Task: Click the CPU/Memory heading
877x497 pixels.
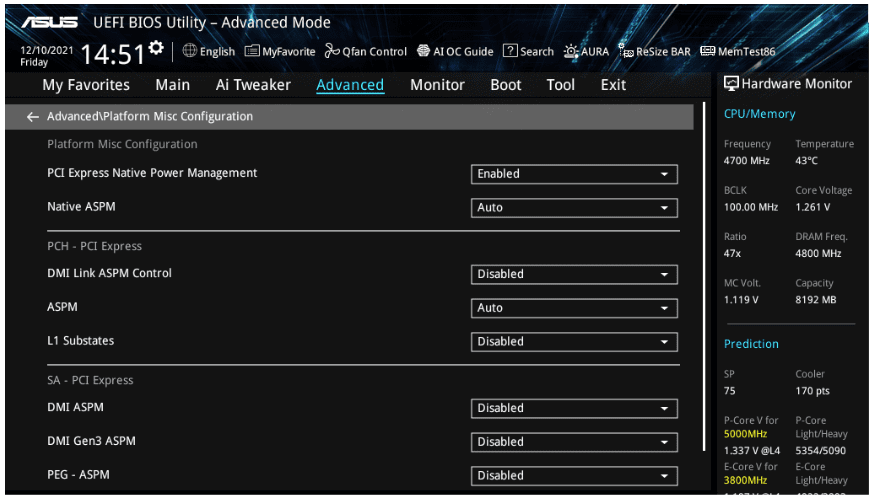Action: coord(760,114)
